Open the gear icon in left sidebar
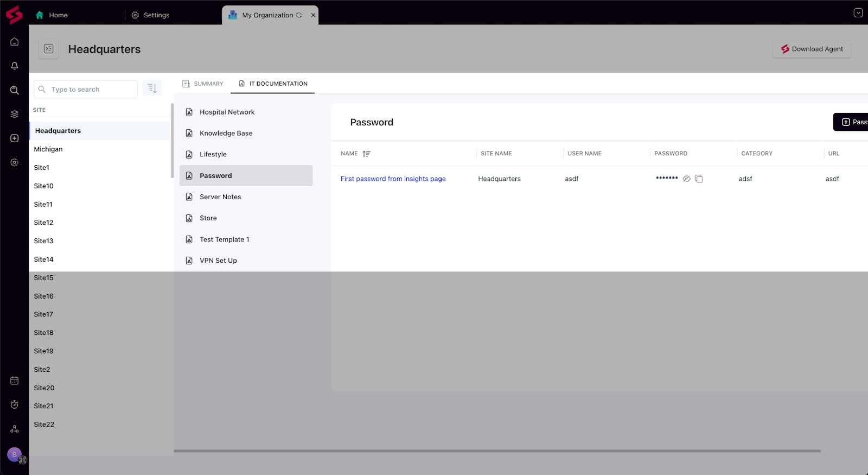Viewport: 868px width, 475px height. (15, 162)
